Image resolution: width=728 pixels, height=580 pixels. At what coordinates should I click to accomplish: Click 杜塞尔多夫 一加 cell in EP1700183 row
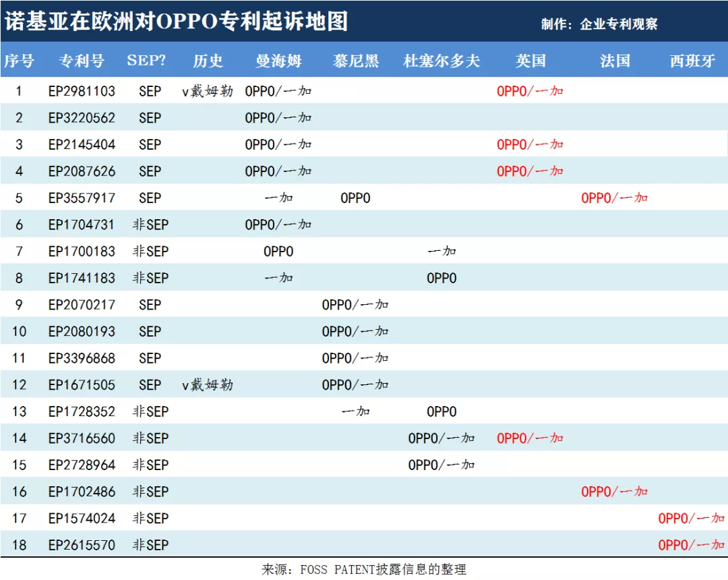[442, 252]
